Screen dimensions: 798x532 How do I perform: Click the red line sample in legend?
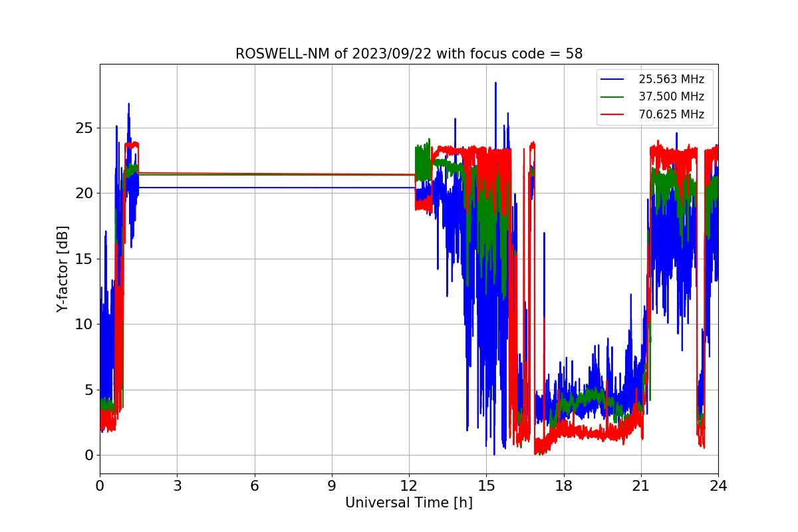click(x=612, y=114)
